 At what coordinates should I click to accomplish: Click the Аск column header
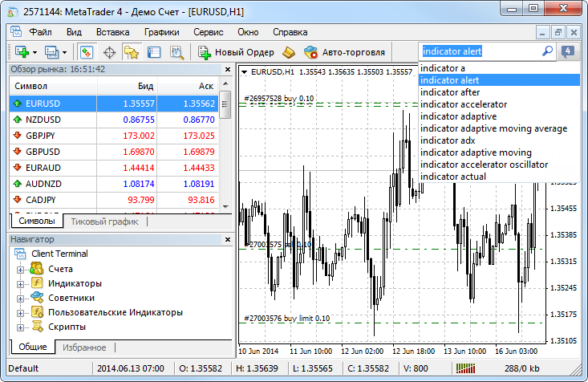point(188,86)
